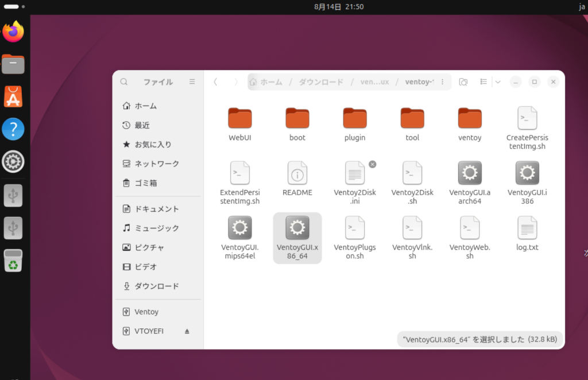Select the ExtendPersistentImg.sh script file

click(x=240, y=183)
